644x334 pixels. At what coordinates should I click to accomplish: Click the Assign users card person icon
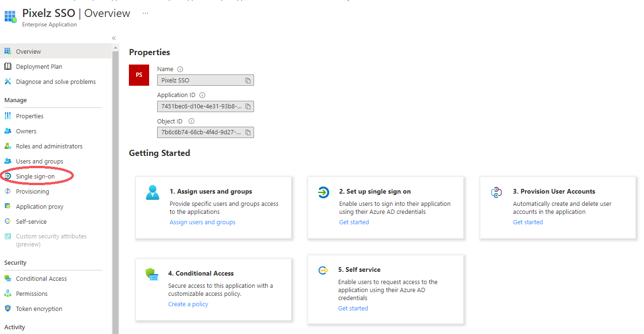[x=152, y=192]
